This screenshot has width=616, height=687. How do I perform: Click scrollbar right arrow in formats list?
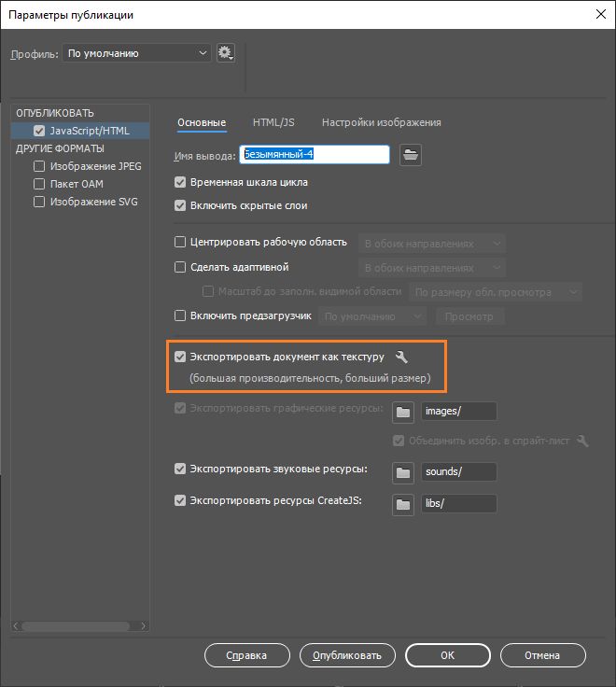pos(143,626)
